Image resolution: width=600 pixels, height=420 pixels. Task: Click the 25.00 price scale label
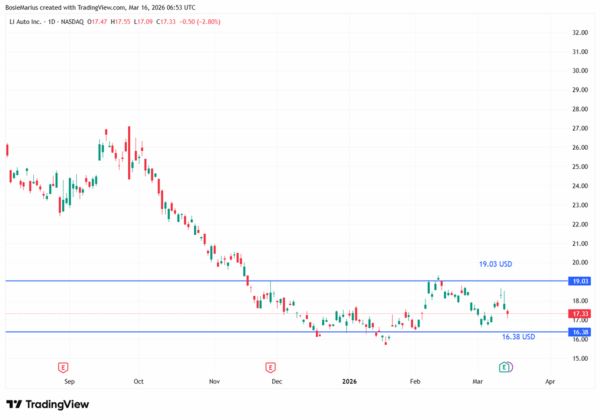580,167
